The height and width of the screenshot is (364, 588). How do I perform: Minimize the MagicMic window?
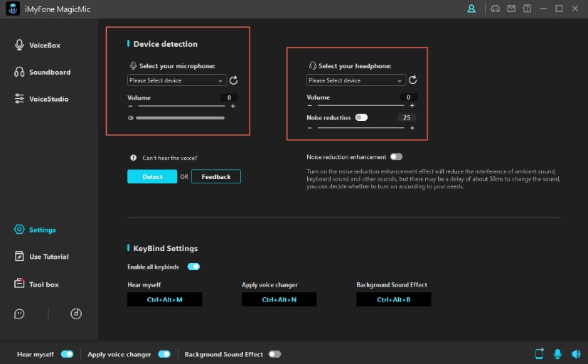pyautogui.click(x=543, y=9)
